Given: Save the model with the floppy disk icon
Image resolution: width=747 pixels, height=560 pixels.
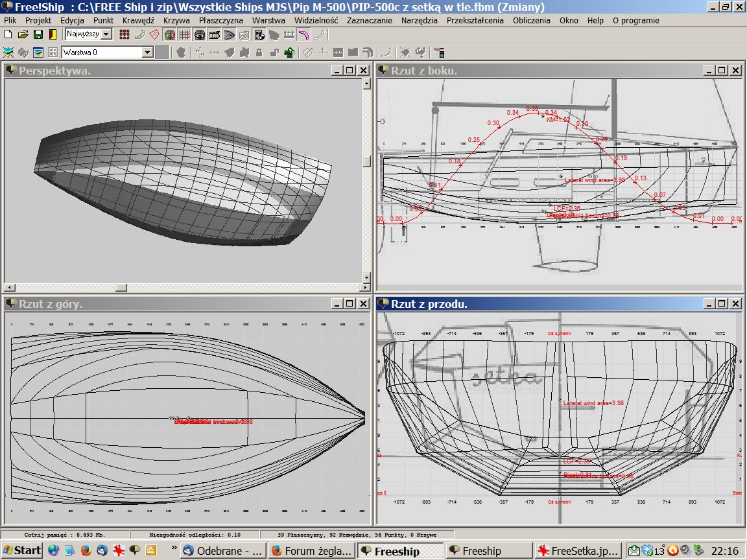Looking at the screenshot, I should coord(38,34).
